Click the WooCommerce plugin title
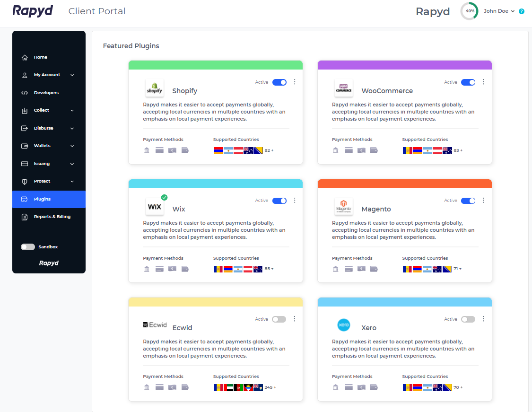The width and height of the screenshot is (532, 412). click(387, 91)
